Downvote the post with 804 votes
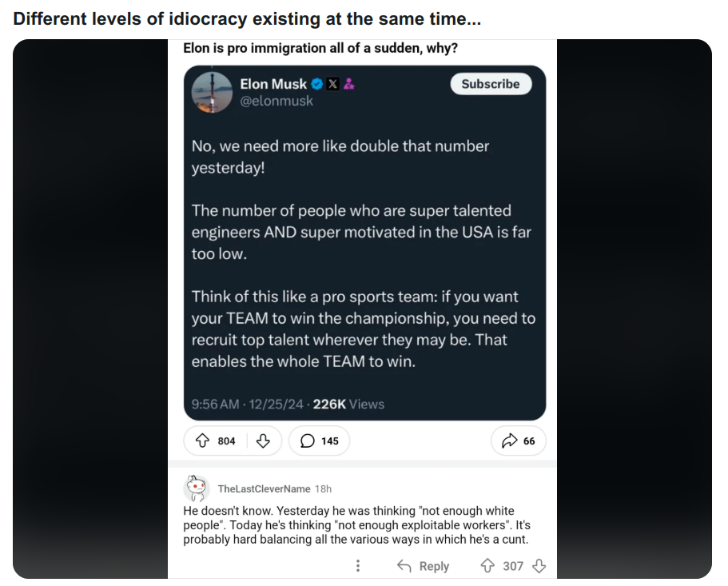Viewport: 728px width, 586px height. click(x=263, y=440)
